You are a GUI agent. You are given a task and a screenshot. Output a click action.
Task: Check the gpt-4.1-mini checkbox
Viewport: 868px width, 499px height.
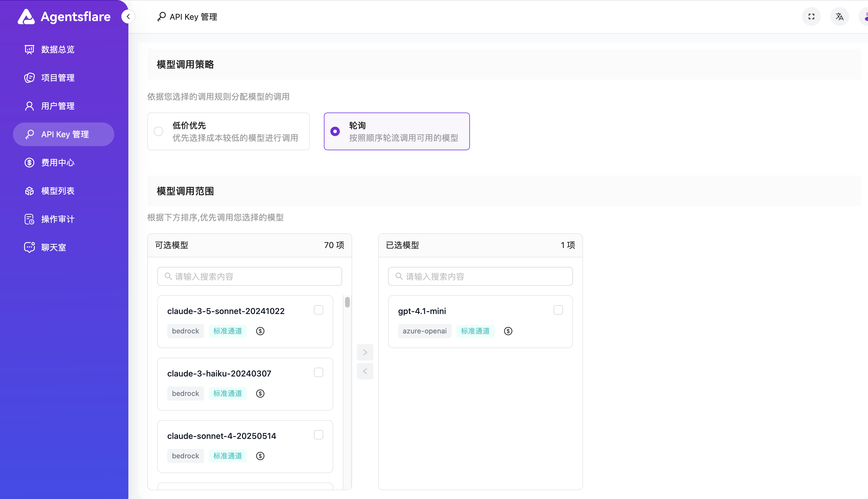click(558, 310)
